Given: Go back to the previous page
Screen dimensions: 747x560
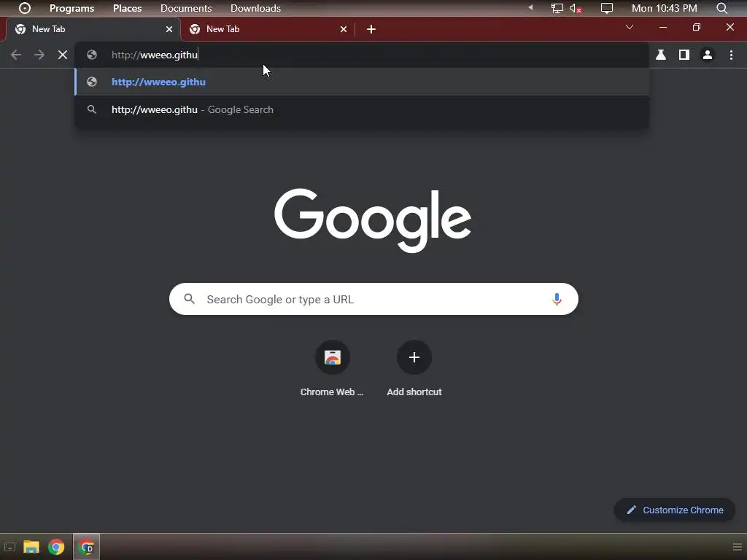Looking at the screenshot, I should 16,55.
